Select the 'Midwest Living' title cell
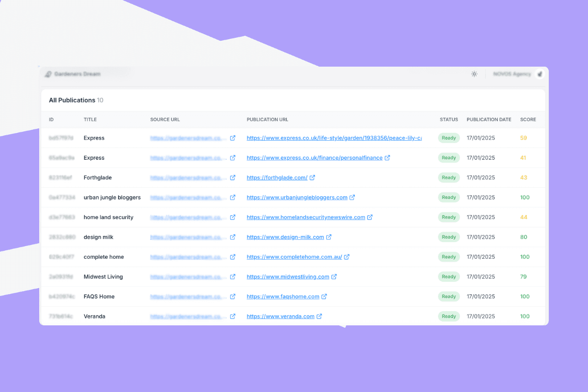The height and width of the screenshot is (392, 588). pos(103,277)
